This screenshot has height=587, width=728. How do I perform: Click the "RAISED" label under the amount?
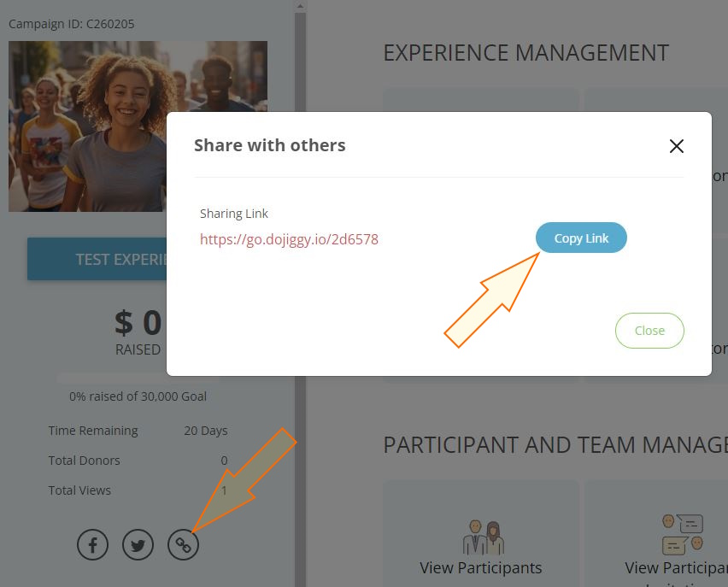point(138,349)
